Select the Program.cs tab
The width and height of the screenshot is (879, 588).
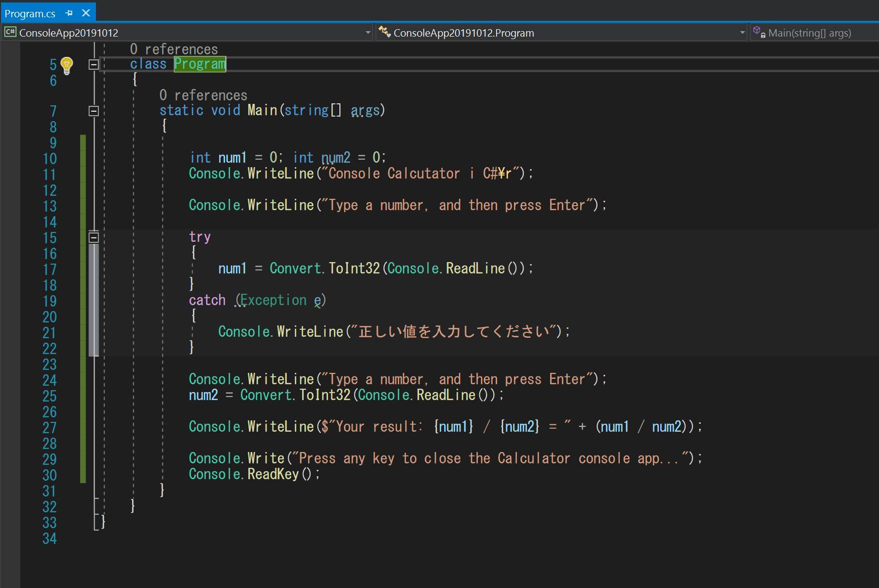pyautogui.click(x=30, y=13)
